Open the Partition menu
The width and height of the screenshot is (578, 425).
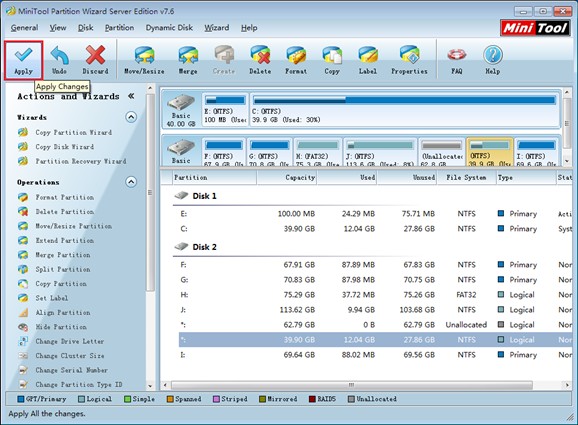coord(119,28)
